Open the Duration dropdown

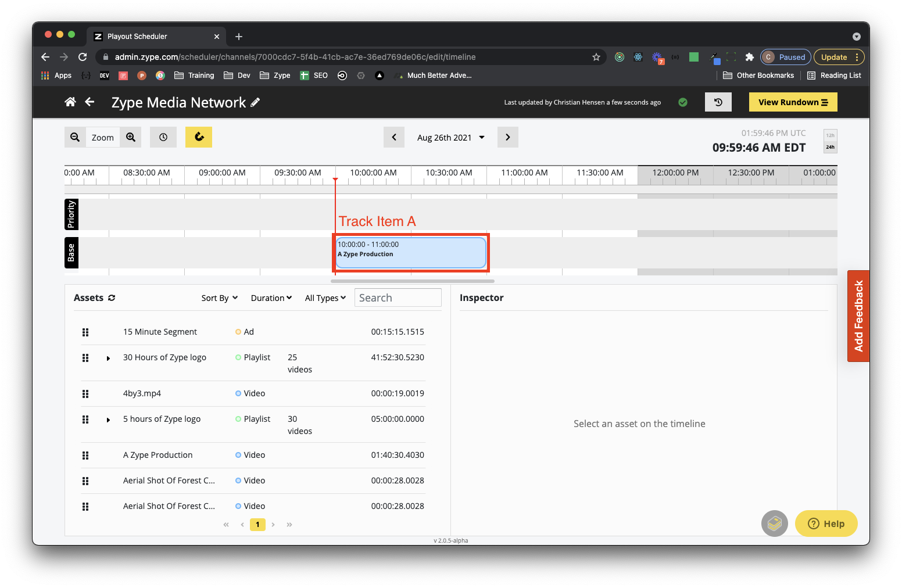tap(271, 298)
